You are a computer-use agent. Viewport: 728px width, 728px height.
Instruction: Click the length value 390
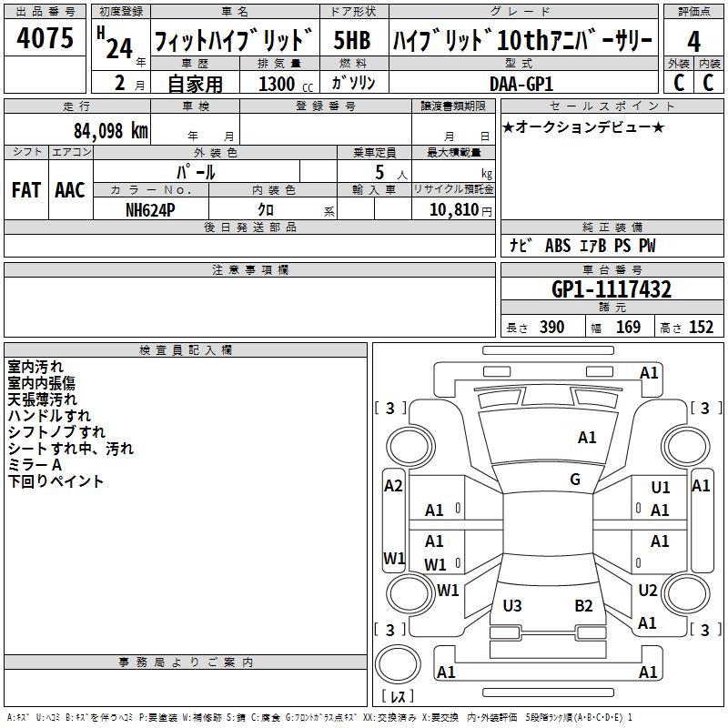[551, 327]
